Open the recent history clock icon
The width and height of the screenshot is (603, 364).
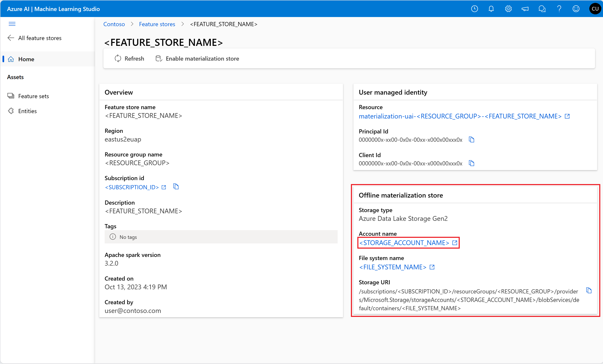click(474, 9)
